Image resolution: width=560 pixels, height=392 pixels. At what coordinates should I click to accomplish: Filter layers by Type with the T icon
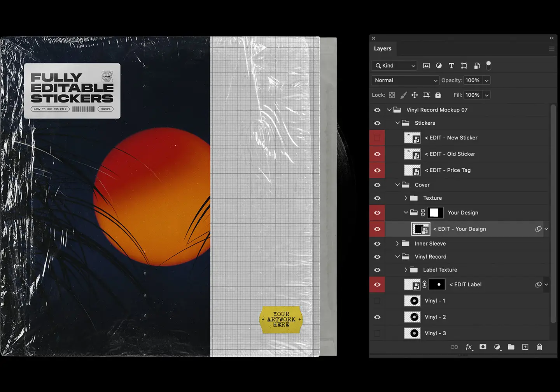tap(451, 66)
